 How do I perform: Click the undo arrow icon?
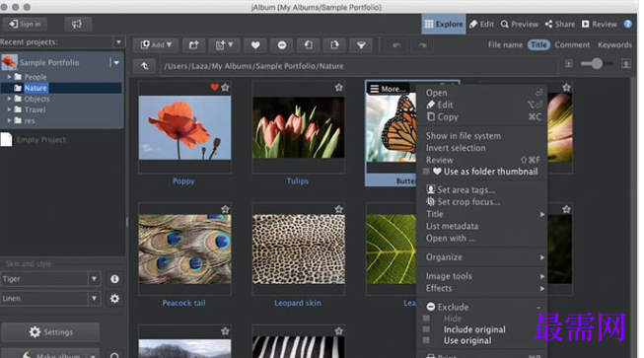point(396,44)
